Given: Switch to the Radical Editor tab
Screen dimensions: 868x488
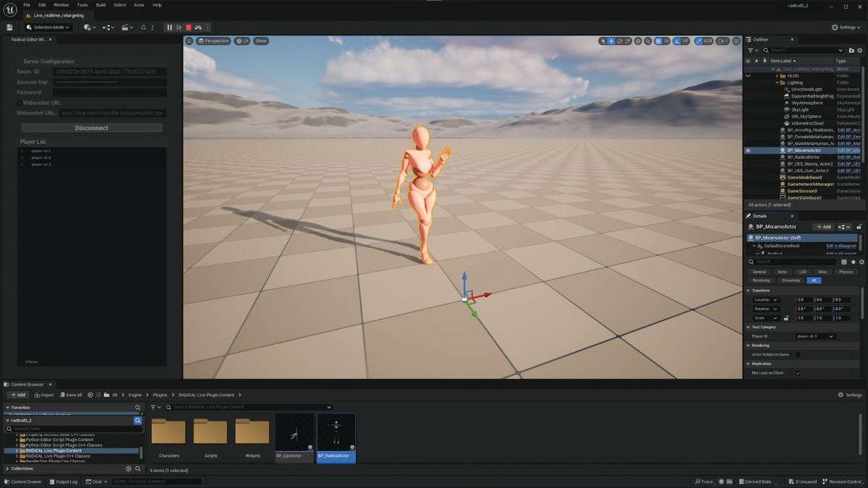Looking at the screenshot, I should [29, 40].
